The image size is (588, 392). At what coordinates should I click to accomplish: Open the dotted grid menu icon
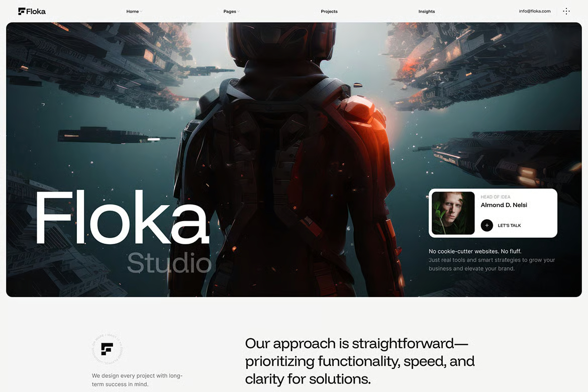coord(566,11)
